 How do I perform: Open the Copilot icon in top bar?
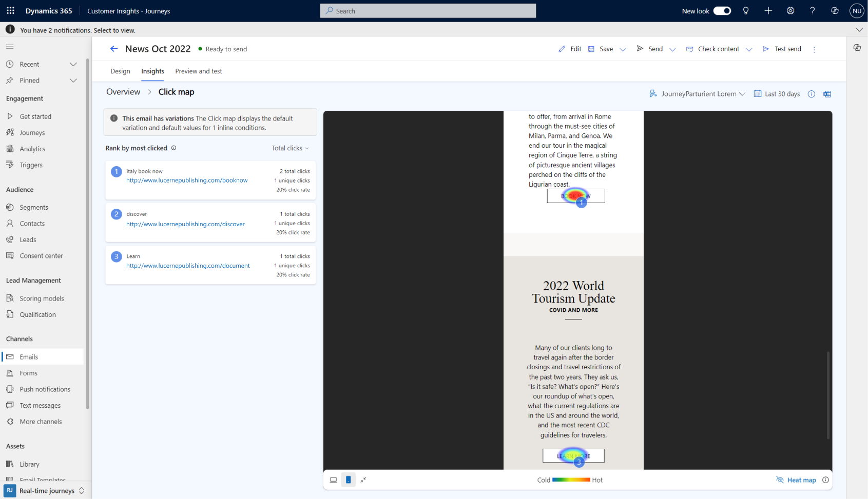(835, 11)
